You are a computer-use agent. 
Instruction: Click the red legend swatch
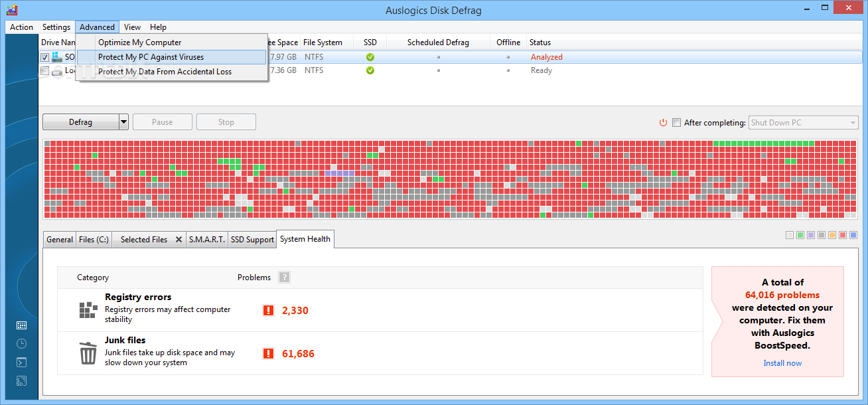coord(843,235)
